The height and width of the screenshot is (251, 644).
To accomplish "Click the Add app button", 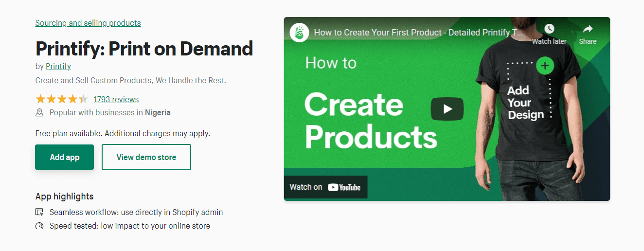I will pyautogui.click(x=64, y=157).
